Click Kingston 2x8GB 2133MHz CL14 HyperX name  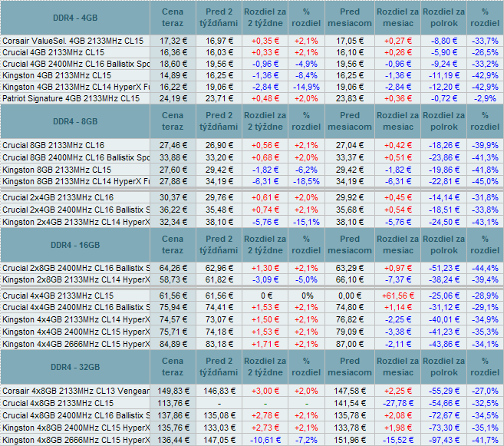click(75, 279)
